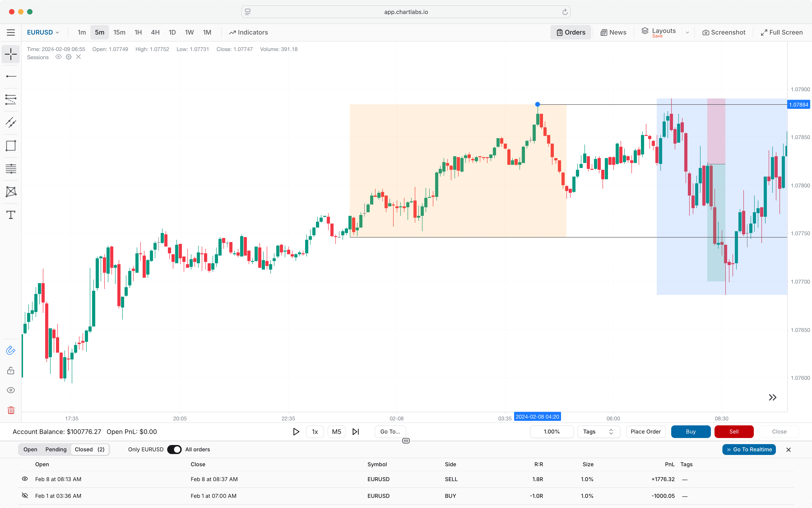Delete drawings using the trash icon
The width and height of the screenshot is (812, 508).
coord(10,410)
